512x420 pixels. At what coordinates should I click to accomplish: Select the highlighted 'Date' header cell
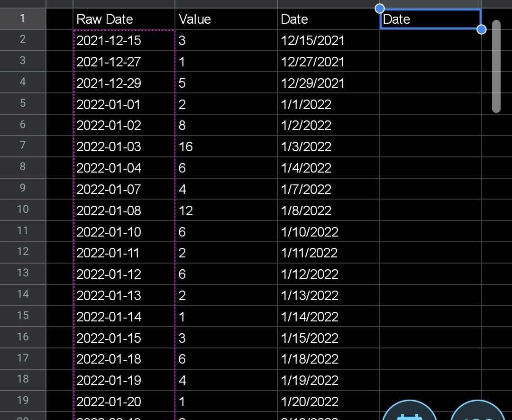[x=430, y=19]
